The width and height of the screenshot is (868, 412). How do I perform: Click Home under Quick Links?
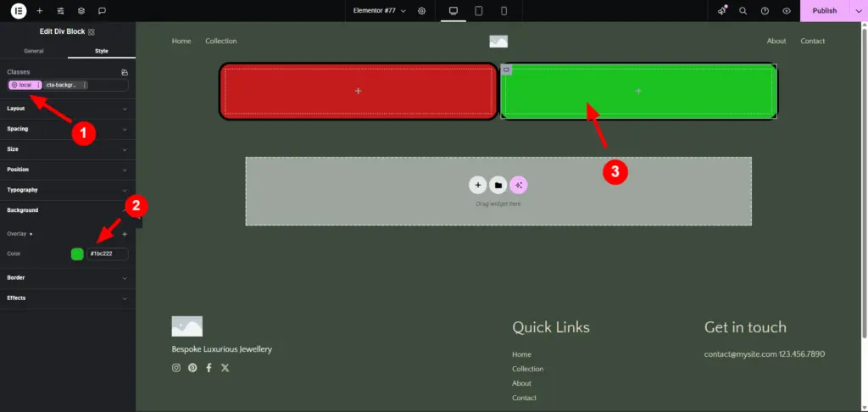(x=521, y=354)
